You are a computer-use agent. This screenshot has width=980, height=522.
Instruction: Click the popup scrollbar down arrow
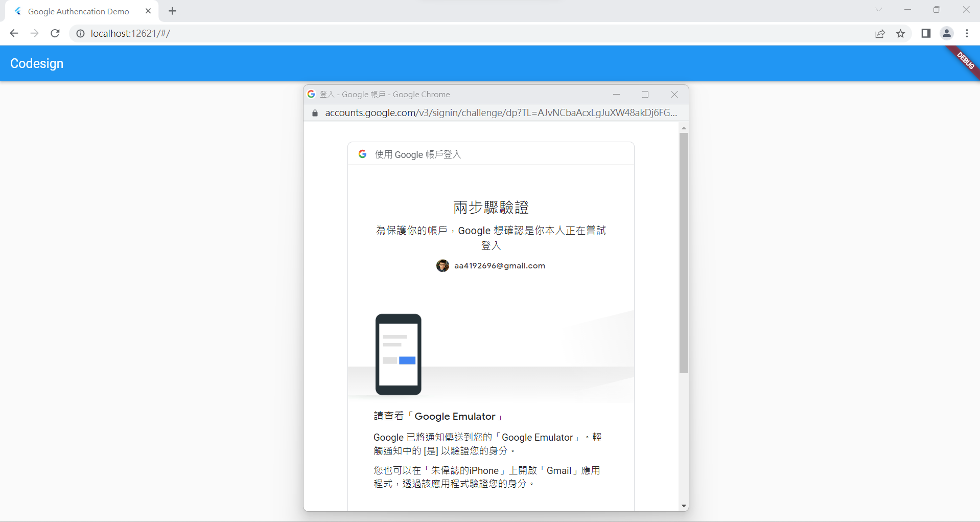(x=684, y=506)
